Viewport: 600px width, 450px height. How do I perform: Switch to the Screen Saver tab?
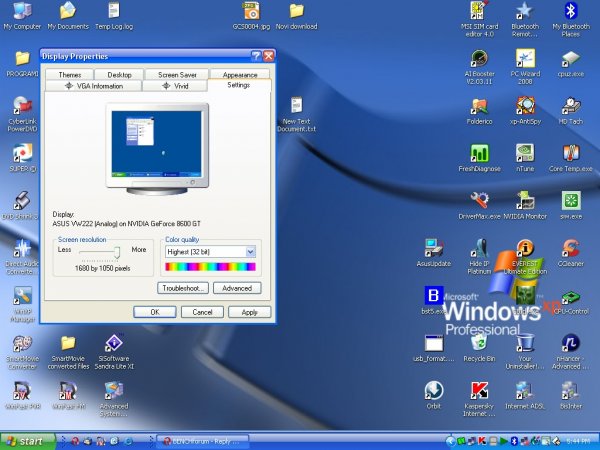[x=177, y=74]
